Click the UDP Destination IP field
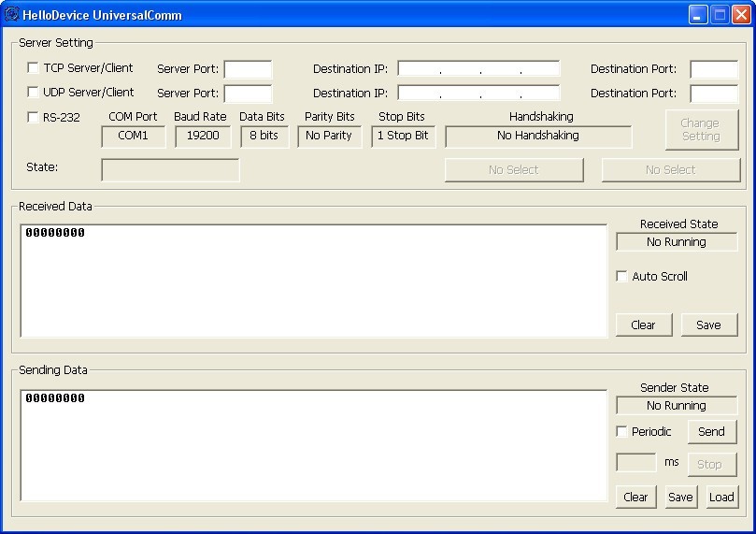756x534 pixels. pos(478,93)
